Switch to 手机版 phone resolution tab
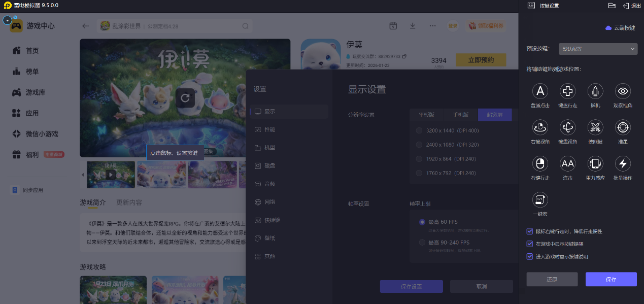644x304 pixels. coord(461,115)
